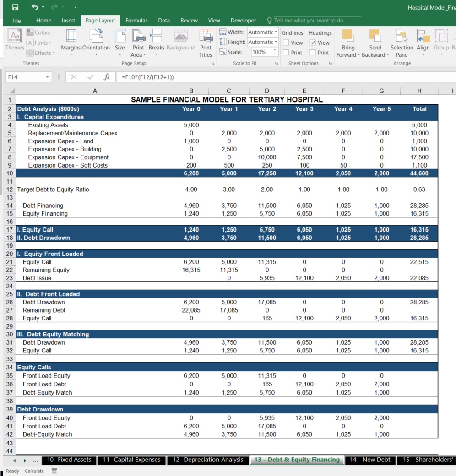This screenshot has height=476, width=456.
Task: Switch to the Developer tab
Action: coord(243,21)
